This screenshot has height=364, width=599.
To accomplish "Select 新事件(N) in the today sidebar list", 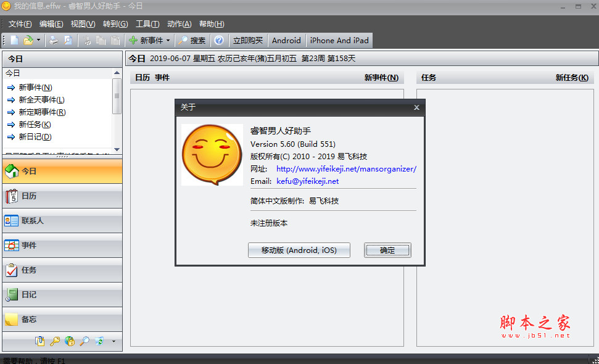I will click(x=36, y=88).
